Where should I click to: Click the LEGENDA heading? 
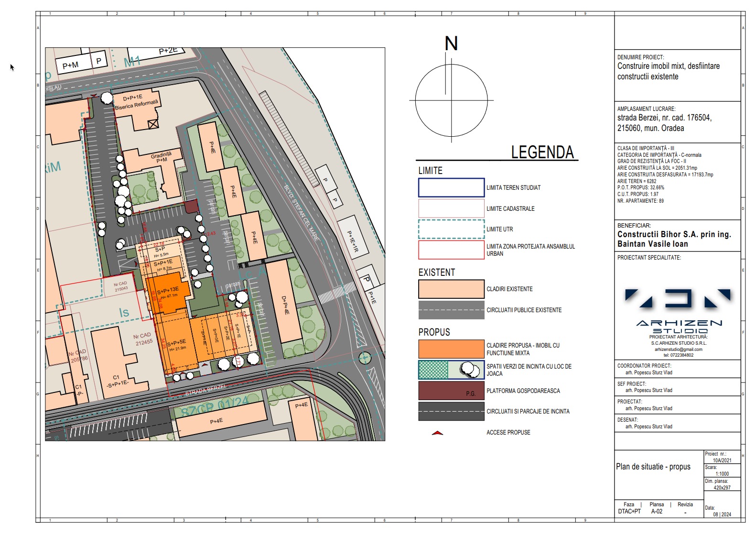(542, 152)
